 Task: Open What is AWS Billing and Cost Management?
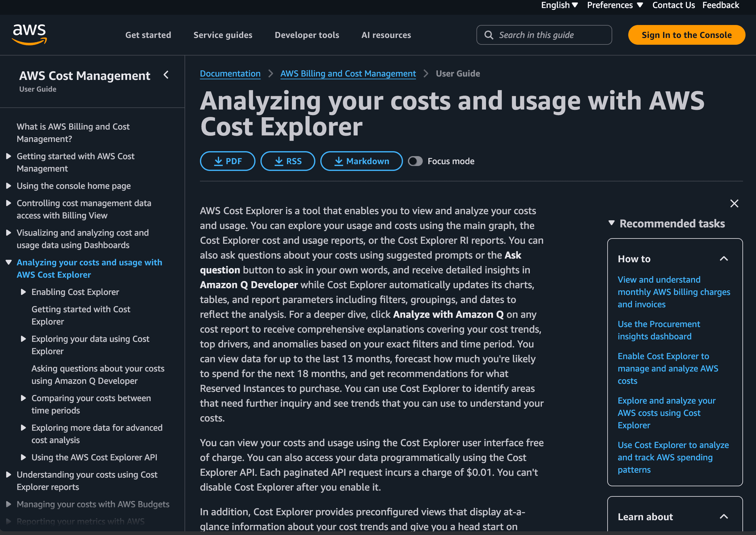click(73, 133)
